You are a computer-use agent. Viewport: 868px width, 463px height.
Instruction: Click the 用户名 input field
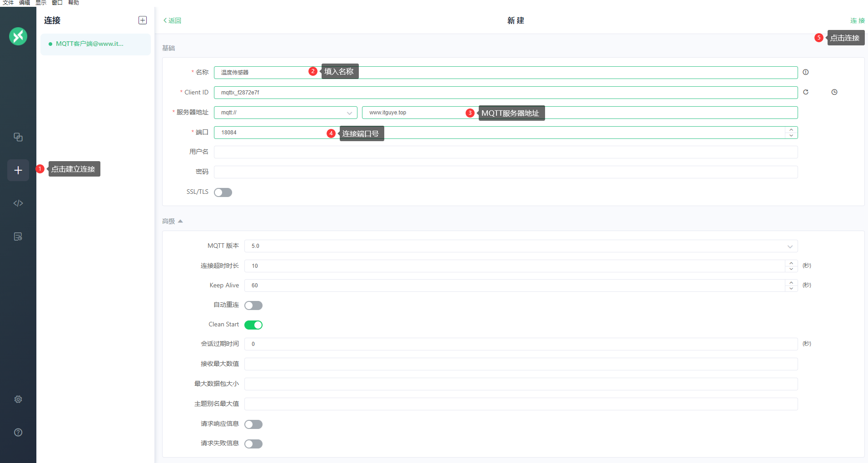click(506, 152)
